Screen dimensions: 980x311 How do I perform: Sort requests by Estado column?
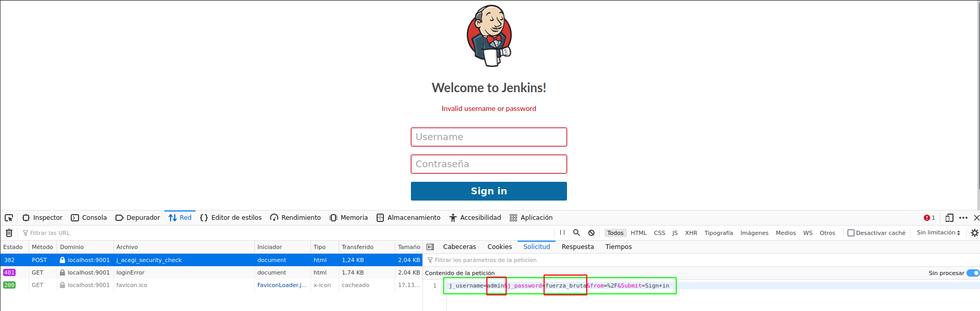click(x=14, y=247)
